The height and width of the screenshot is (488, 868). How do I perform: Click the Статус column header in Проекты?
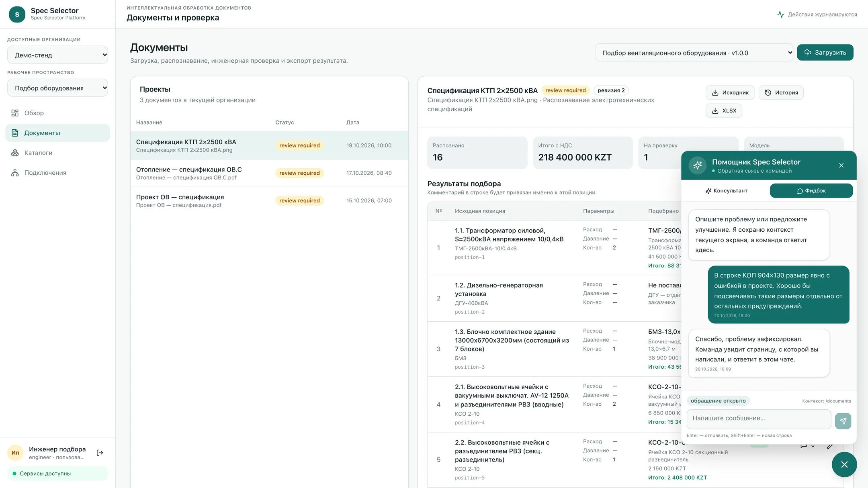click(285, 123)
